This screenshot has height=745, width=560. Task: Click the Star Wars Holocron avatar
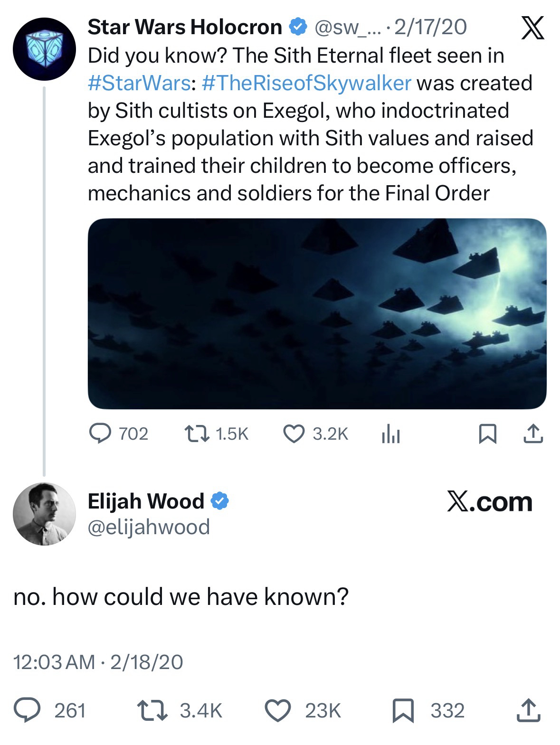(44, 49)
